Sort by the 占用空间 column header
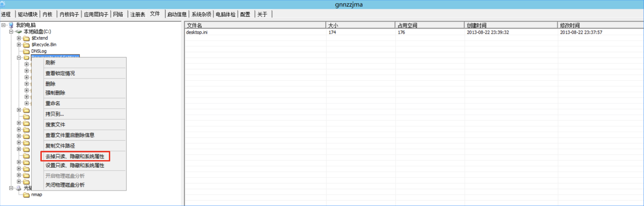The image size is (644, 206). [430, 25]
